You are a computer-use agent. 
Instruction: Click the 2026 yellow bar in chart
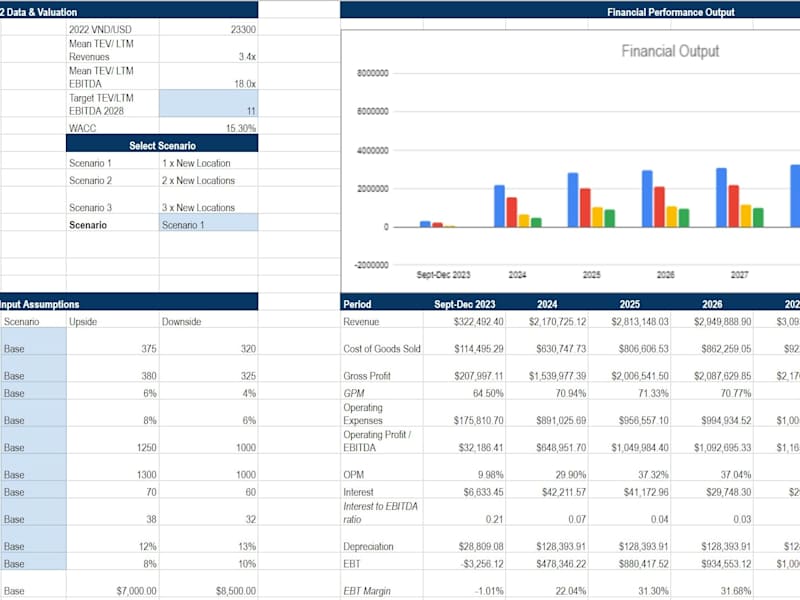(x=671, y=217)
